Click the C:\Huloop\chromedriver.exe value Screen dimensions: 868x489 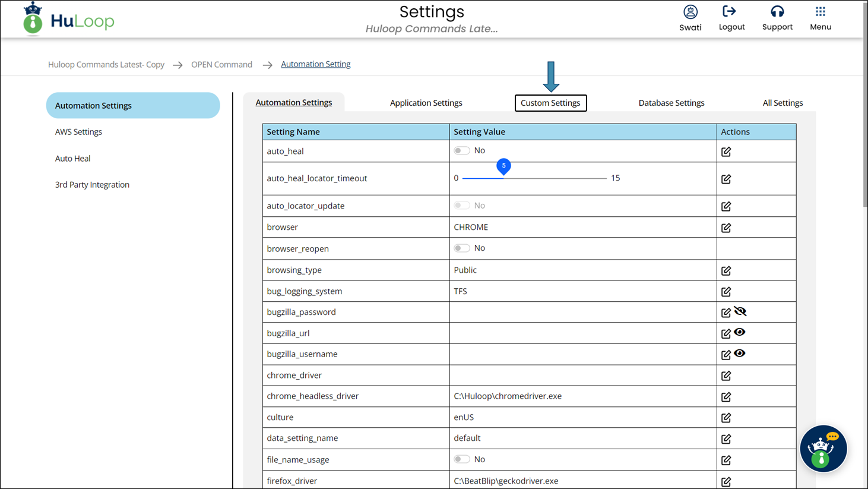tap(508, 396)
